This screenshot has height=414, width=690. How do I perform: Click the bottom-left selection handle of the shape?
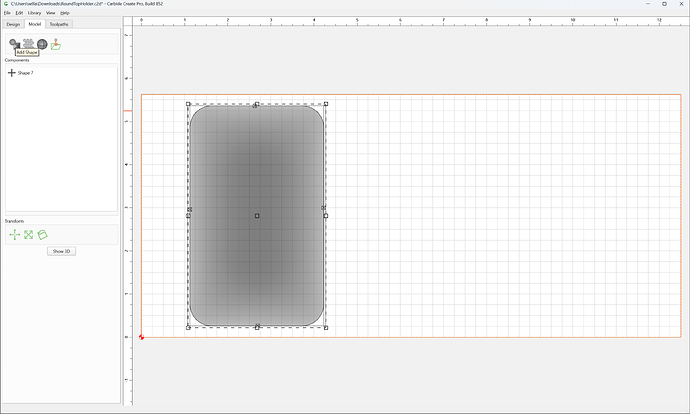[188, 328]
